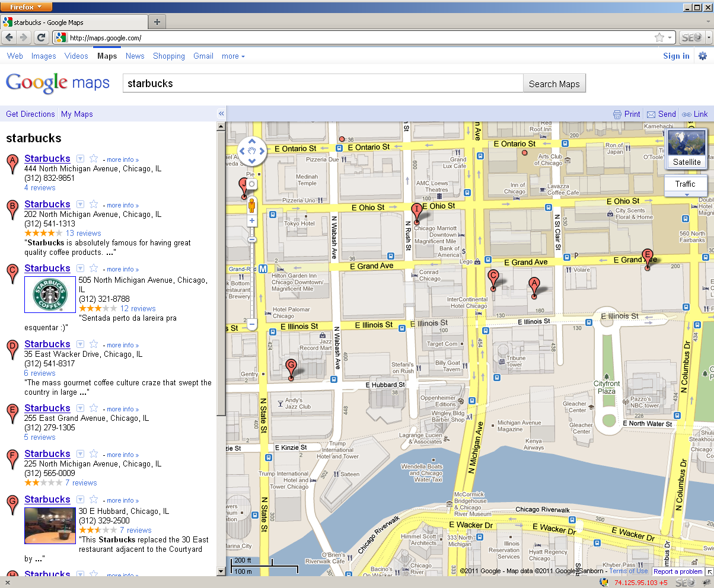Screen dimensions: 714x588
Task: Open the Firefox application menu
Action: (26, 7)
